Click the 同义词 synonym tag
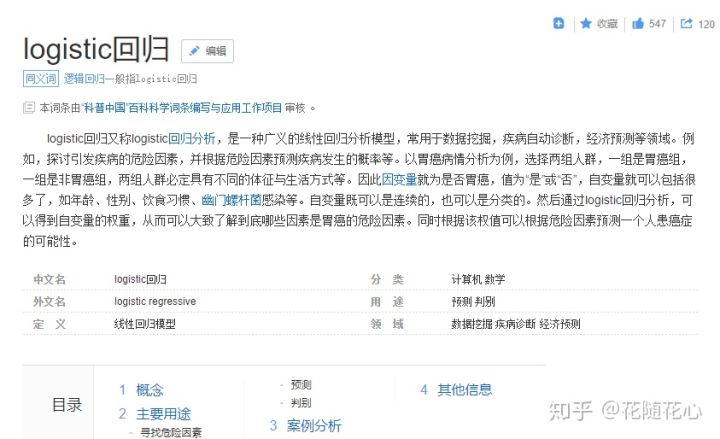This screenshot has width=720, height=439. 40,78
